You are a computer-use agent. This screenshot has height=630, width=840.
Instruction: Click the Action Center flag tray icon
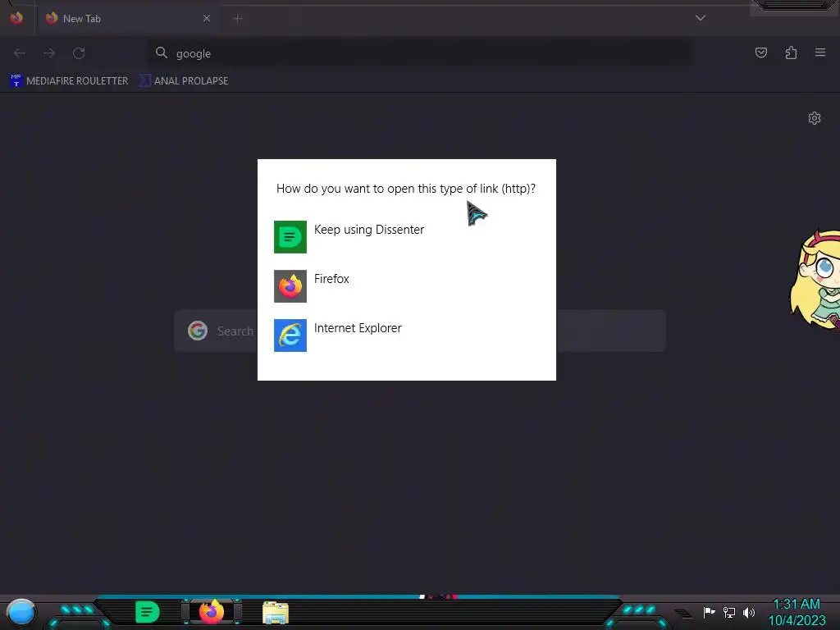coord(709,612)
